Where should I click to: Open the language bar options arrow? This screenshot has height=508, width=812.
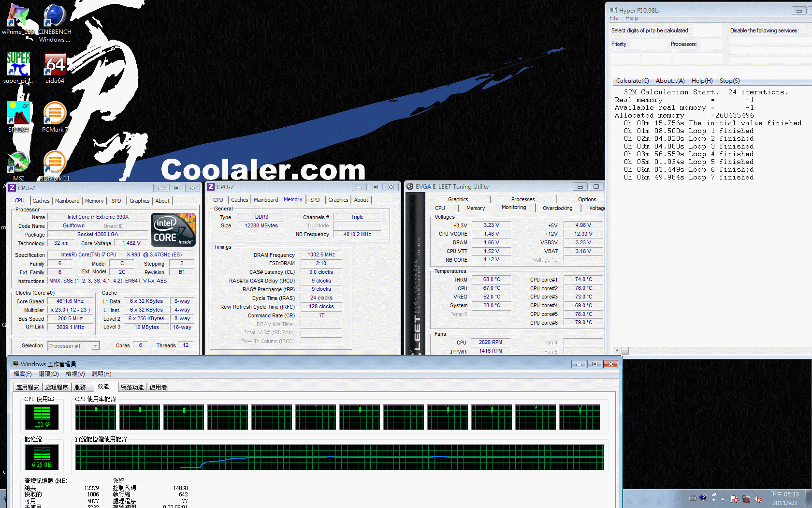pos(714,500)
